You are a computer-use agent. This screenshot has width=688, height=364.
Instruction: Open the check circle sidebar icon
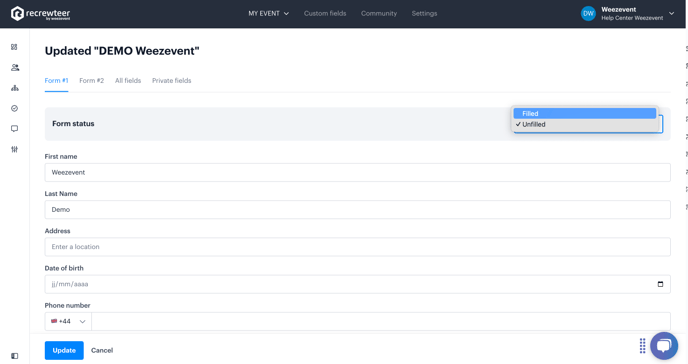(x=14, y=108)
